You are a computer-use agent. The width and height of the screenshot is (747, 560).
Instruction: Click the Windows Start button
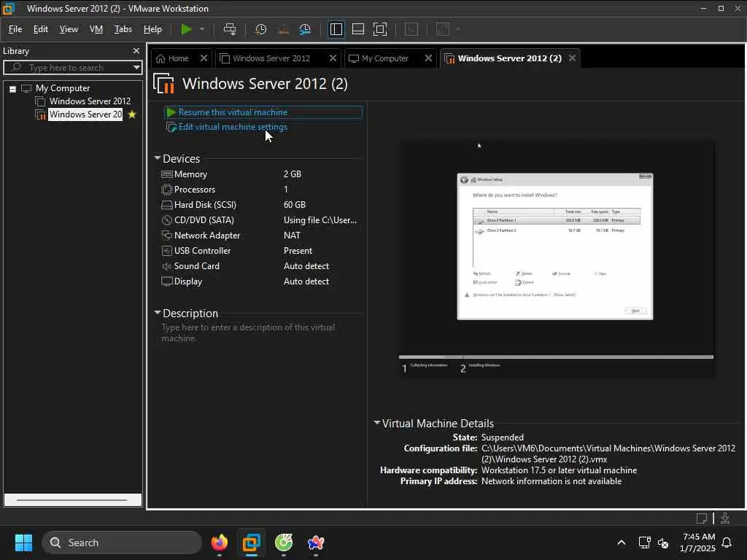[x=23, y=542]
